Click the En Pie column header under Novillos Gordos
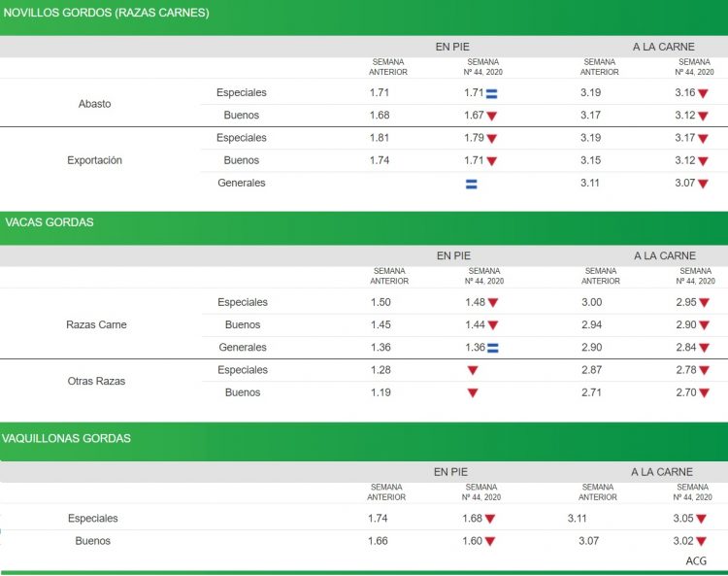 click(x=452, y=47)
